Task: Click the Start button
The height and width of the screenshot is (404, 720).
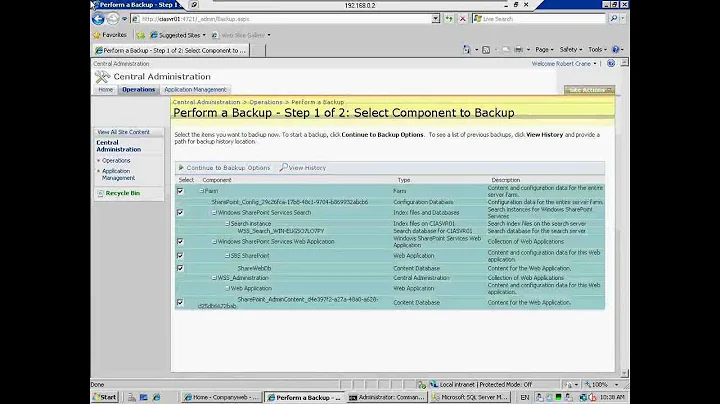Action: tap(105, 397)
